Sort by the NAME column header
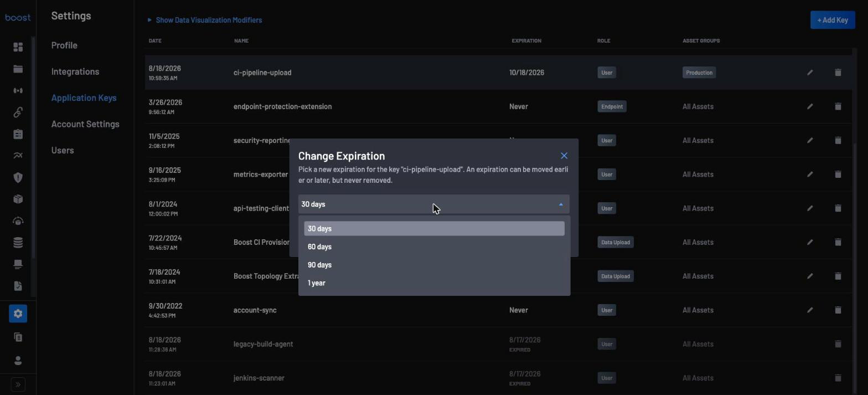The image size is (868, 395). tap(241, 41)
